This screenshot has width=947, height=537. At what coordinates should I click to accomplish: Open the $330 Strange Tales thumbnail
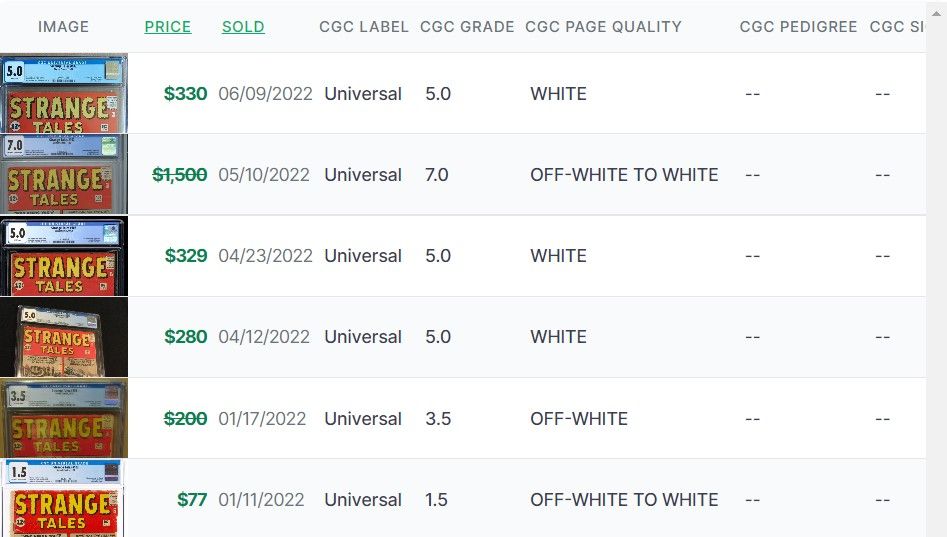tap(64, 93)
